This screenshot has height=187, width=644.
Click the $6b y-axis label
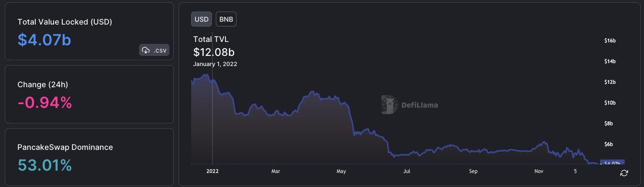point(609,145)
